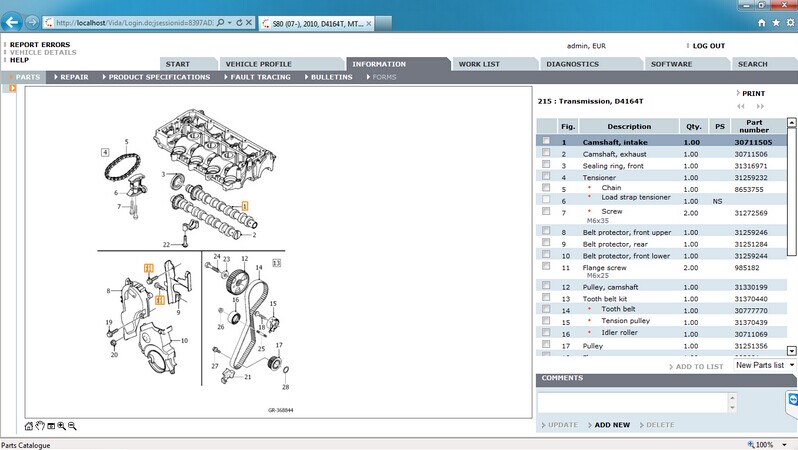
Task: Open browser favorites star
Action: 776,22
